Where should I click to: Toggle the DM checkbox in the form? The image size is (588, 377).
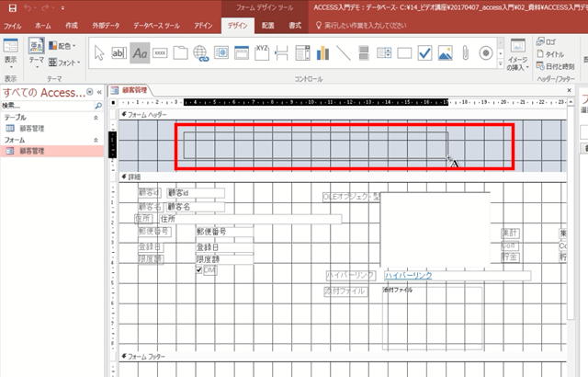pyautogui.click(x=199, y=269)
